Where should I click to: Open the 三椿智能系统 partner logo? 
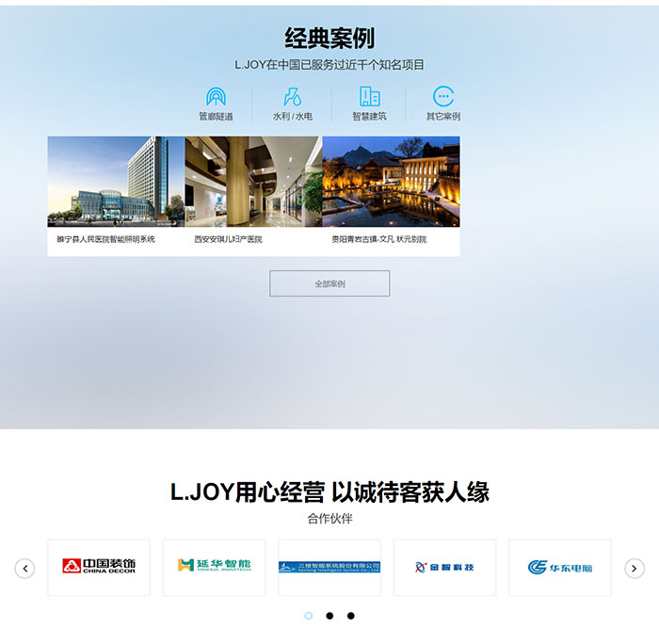coord(329,567)
